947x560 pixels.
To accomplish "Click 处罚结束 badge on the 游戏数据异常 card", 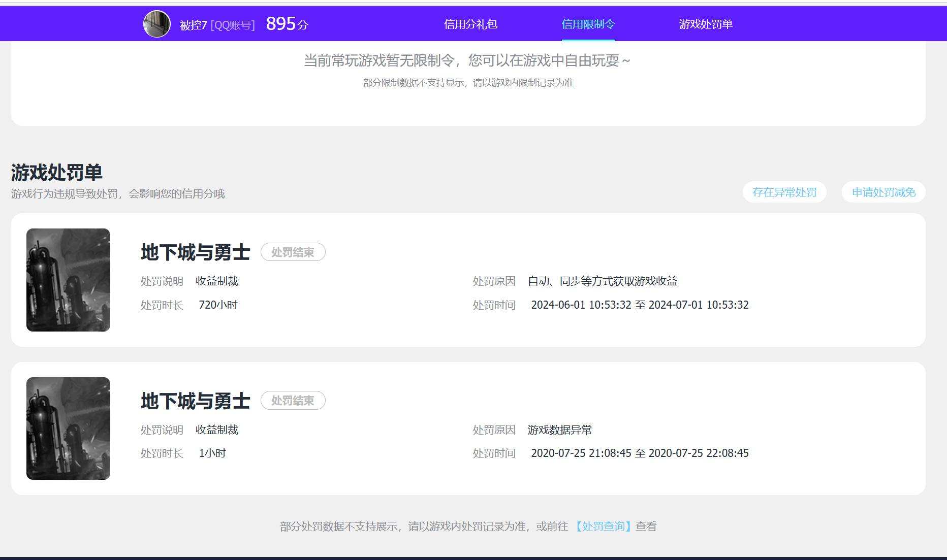I will [293, 401].
